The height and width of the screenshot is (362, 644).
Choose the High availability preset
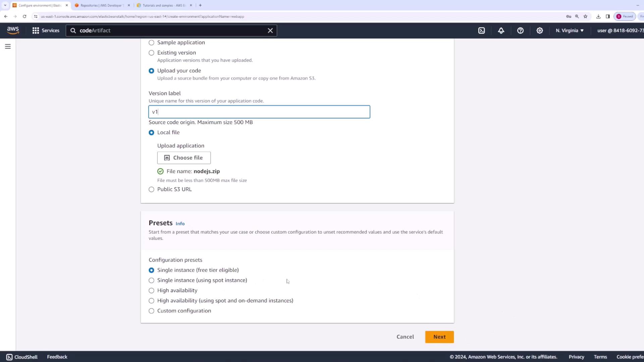click(152, 291)
